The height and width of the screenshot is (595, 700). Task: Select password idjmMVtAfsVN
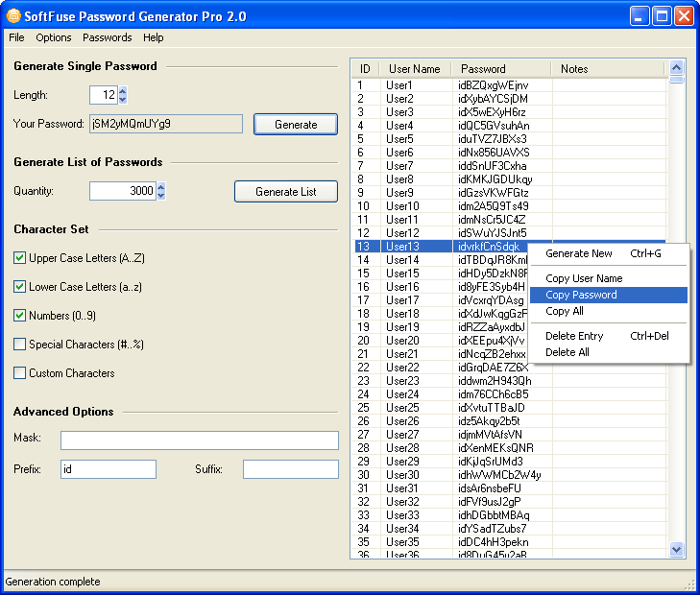[x=490, y=435]
